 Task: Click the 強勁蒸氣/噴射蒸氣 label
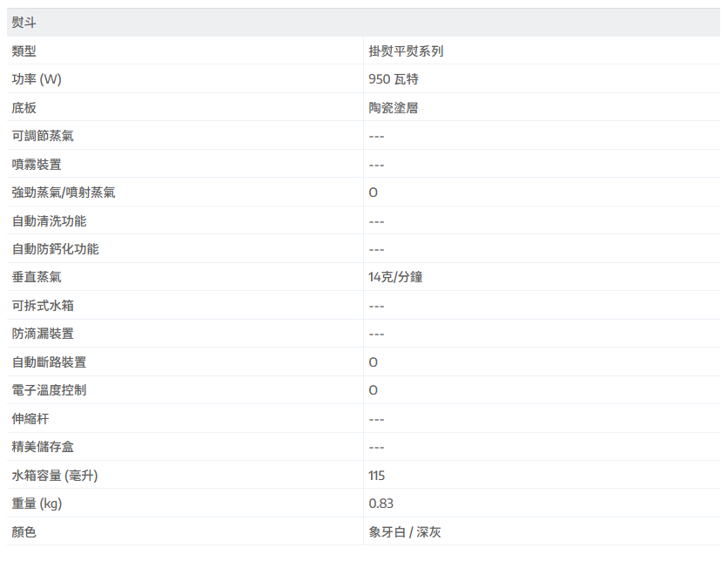click(64, 193)
